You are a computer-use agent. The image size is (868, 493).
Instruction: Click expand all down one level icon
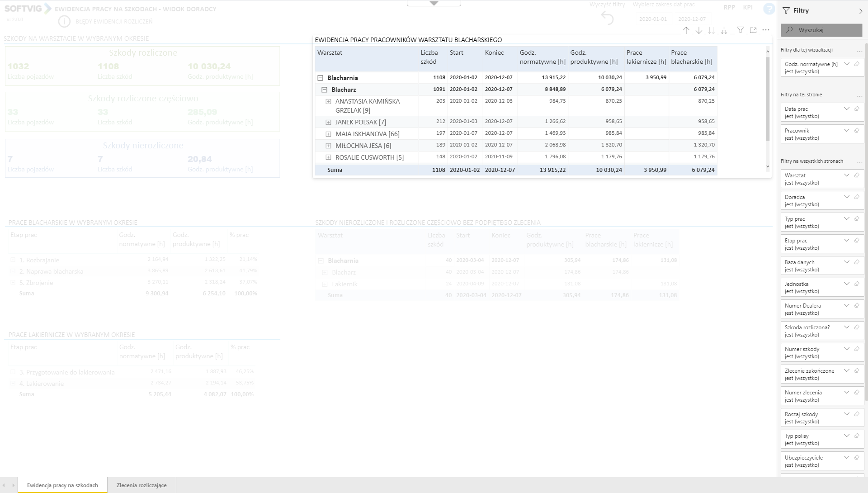[724, 30]
